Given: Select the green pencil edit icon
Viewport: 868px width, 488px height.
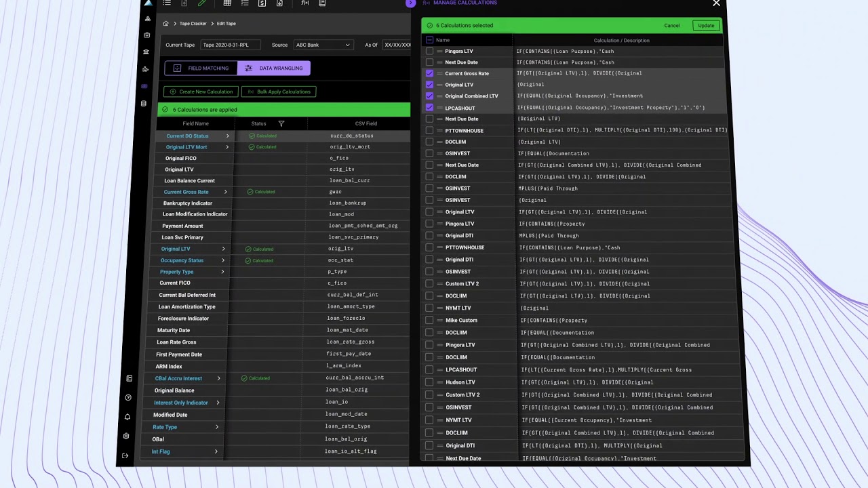Looking at the screenshot, I should 201,3.
